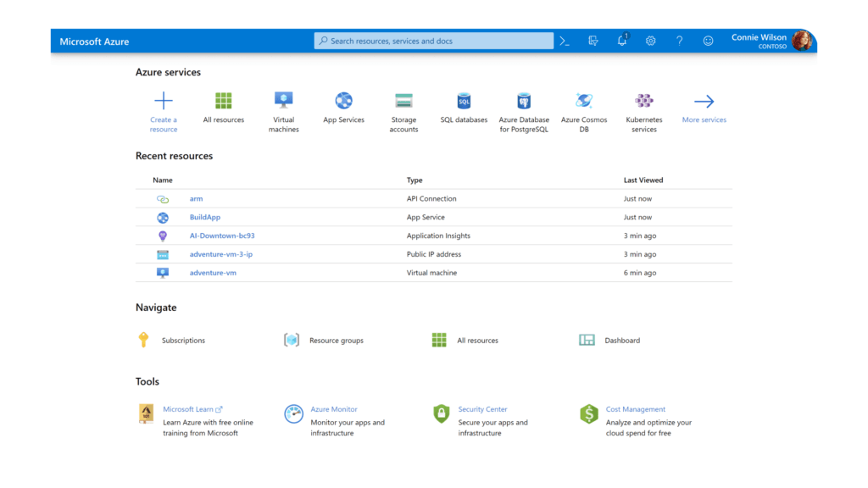
Task: Click the Azure Monitor gauge icon
Action: click(x=293, y=413)
